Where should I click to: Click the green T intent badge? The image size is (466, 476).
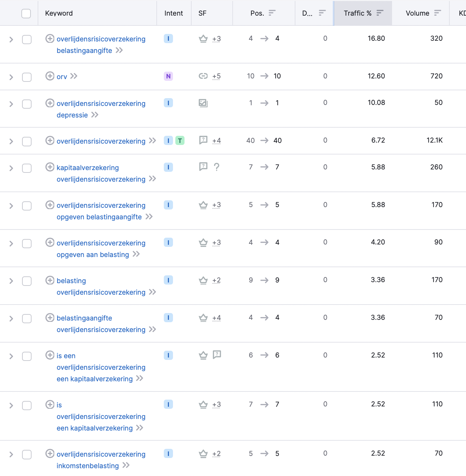click(x=180, y=140)
